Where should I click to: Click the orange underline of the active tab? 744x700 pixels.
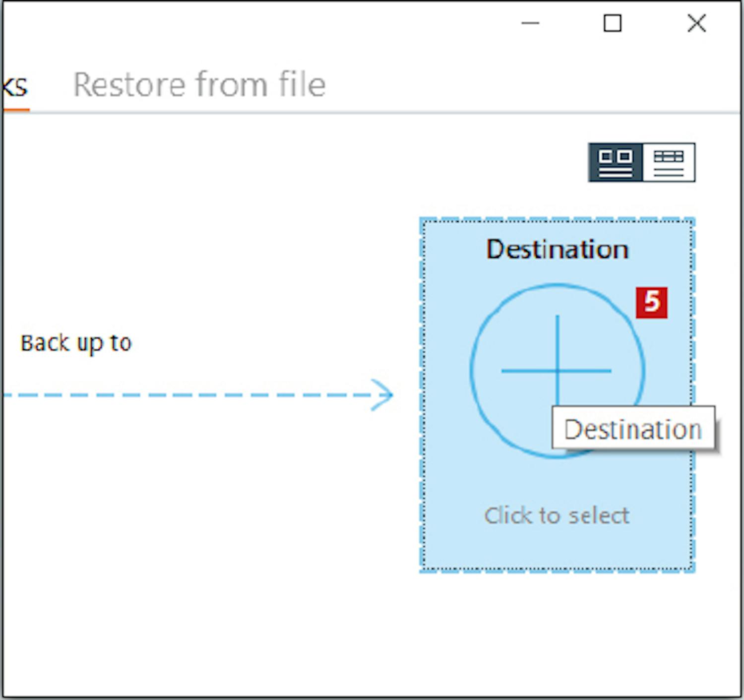tap(16, 110)
